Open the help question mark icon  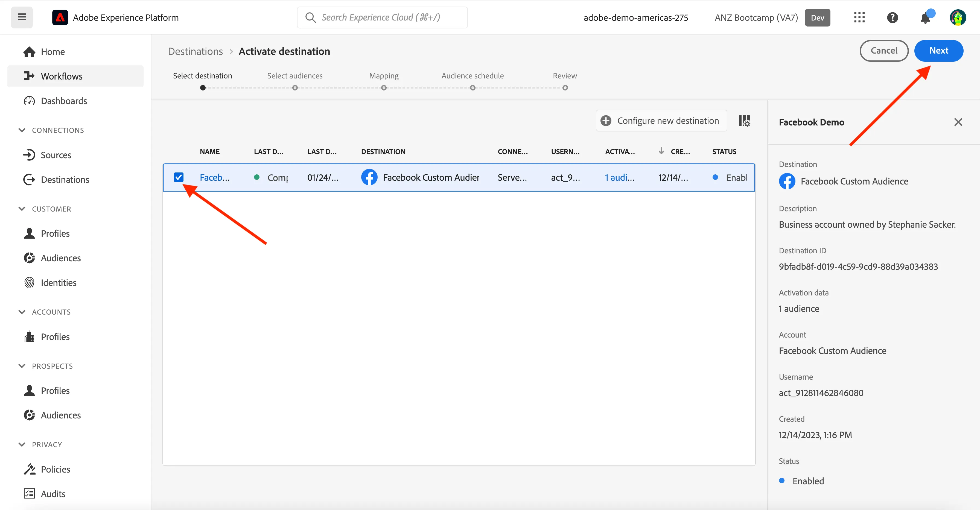[x=892, y=17]
